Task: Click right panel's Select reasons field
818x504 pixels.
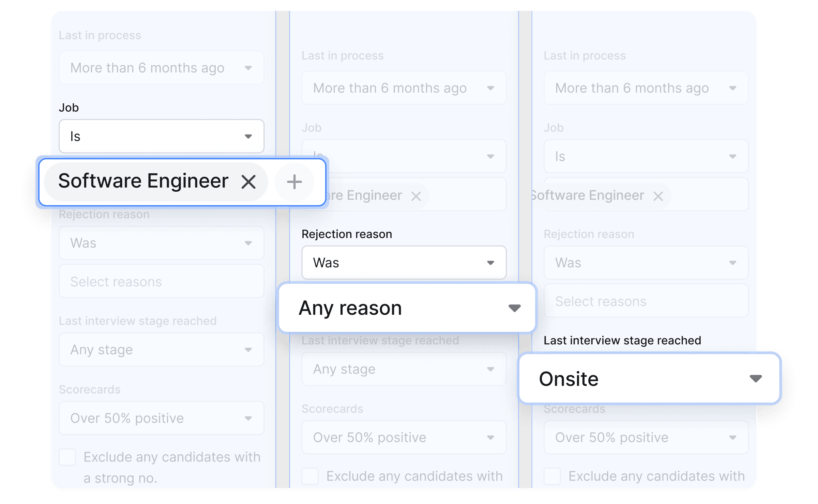Action: pyautogui.click(x=646, y=301)
